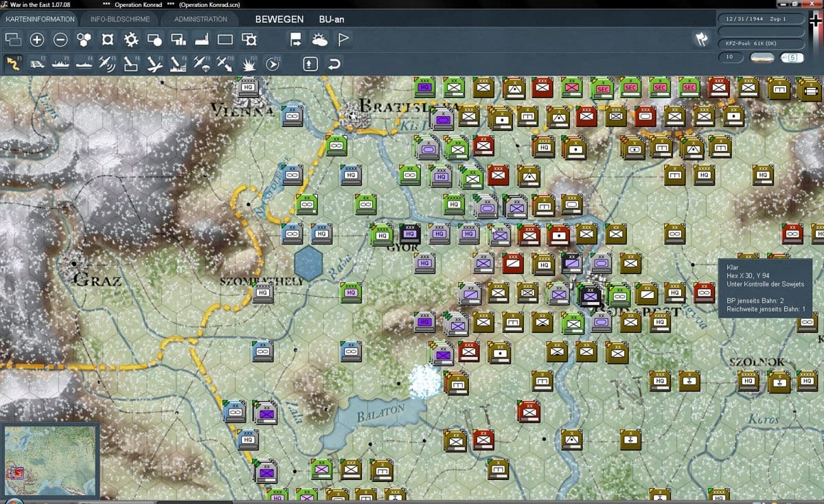
Task: Select the F6 bomb unit icon
Action: [130, 64]
